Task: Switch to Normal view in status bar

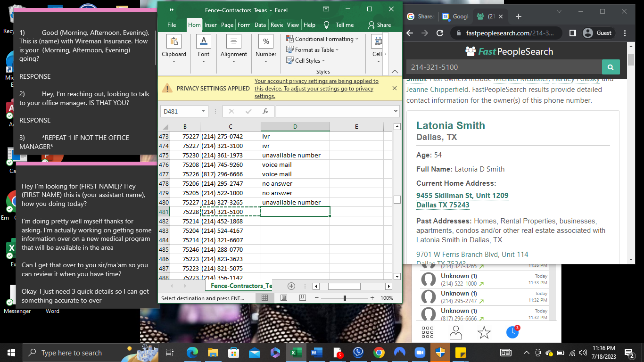Action: click(265, 298)
